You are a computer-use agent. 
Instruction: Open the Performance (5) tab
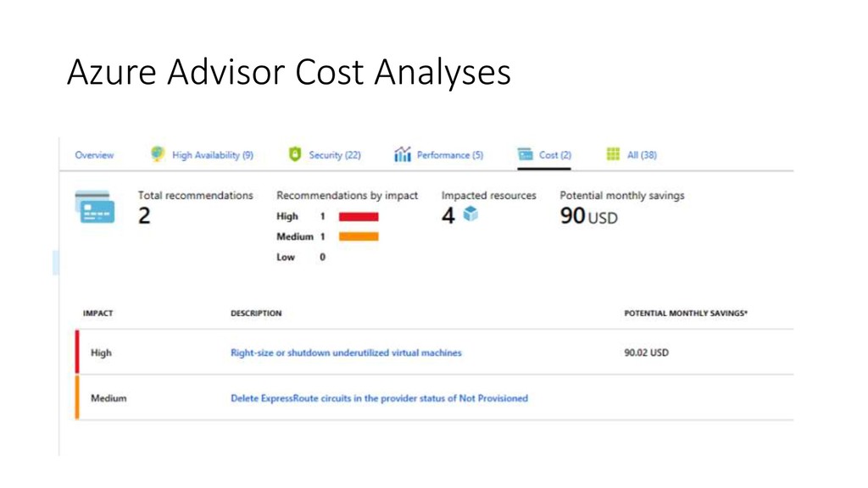pos(450,155)
